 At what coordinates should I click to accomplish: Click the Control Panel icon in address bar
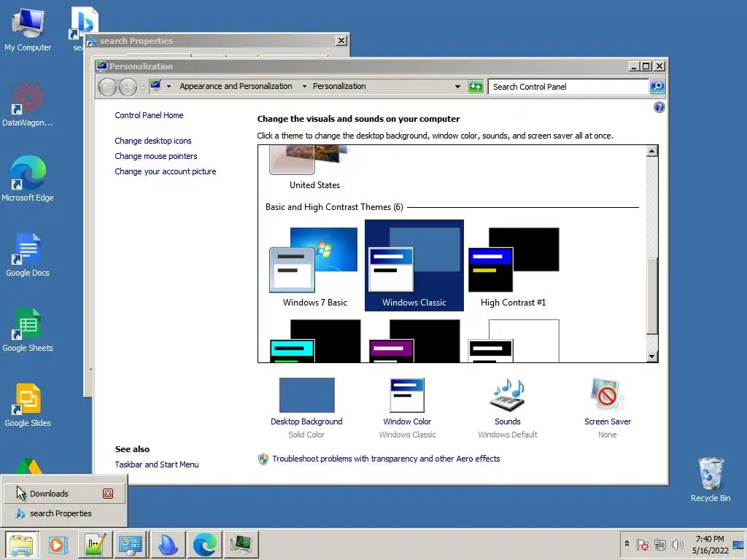156,86
